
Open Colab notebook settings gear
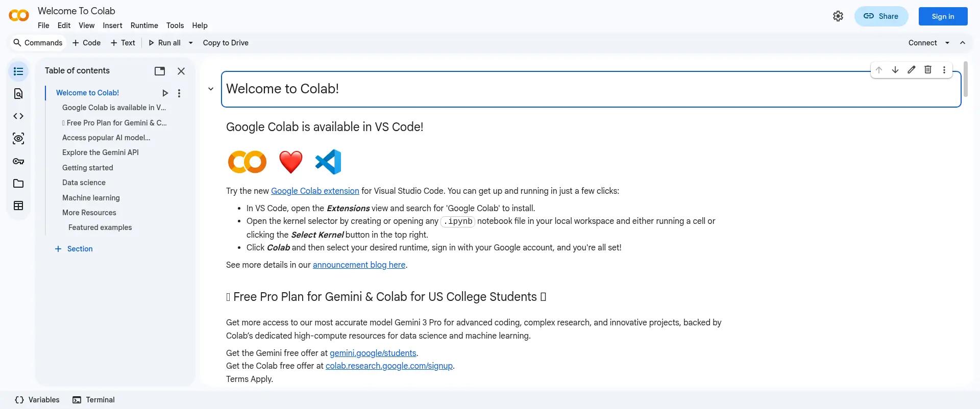[x=838, y=16]
